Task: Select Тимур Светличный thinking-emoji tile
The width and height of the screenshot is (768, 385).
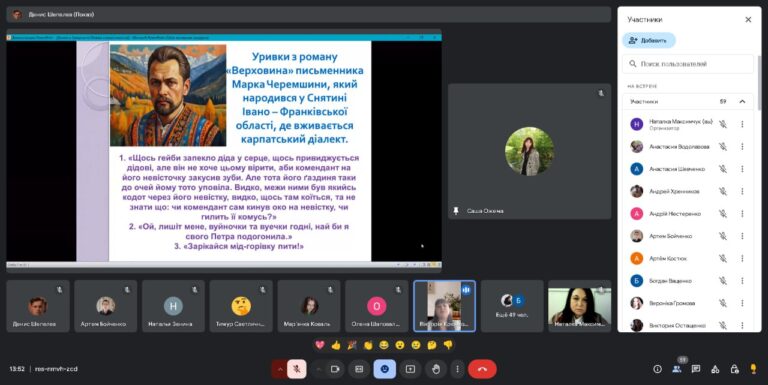Action: 241,306
